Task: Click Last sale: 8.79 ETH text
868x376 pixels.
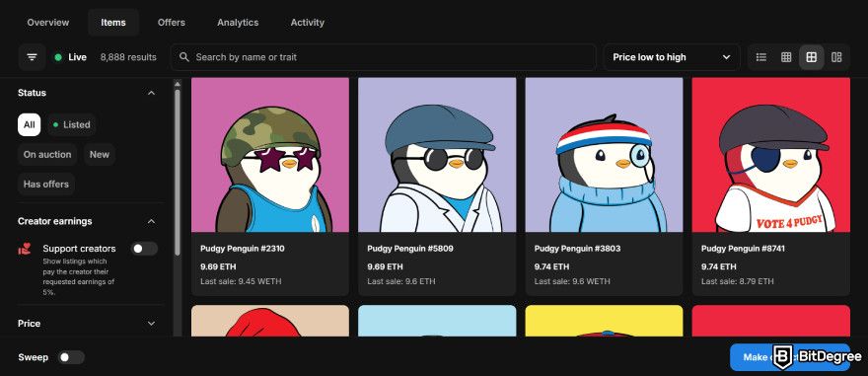Action: pos(738,281)
